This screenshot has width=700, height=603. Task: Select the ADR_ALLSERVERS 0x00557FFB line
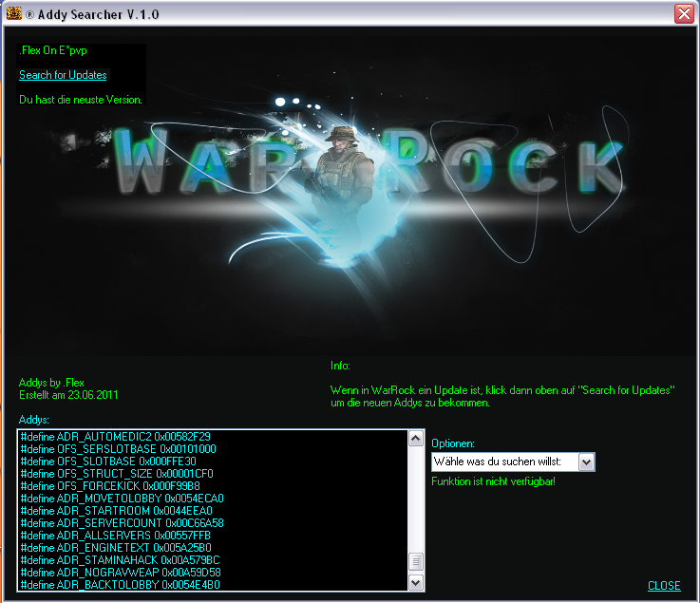(115, 536)
